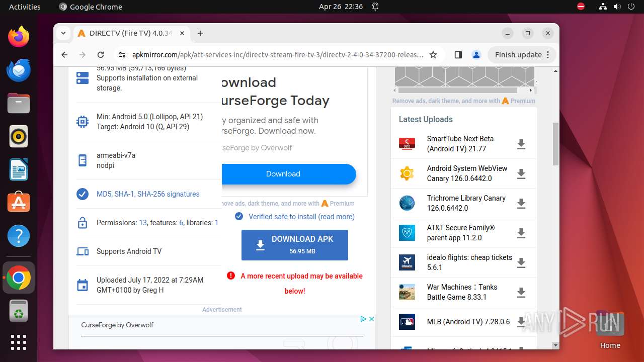Open idealo flights app icon
The image size is (644, 362).
pos(407,262)
